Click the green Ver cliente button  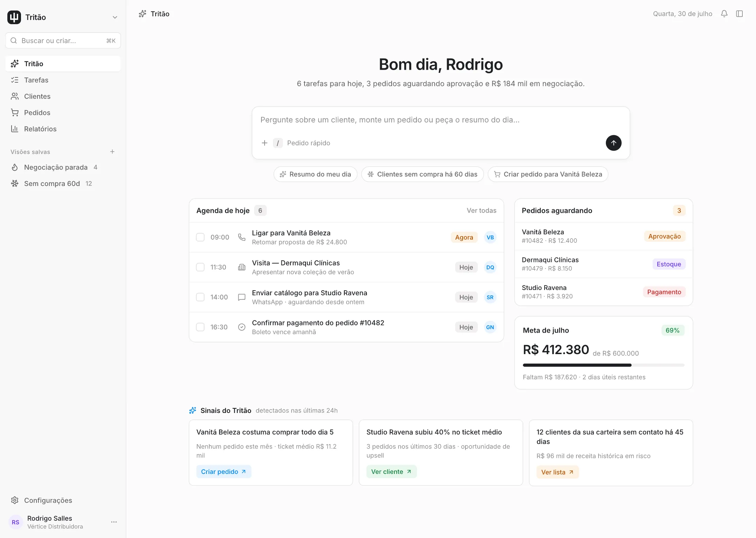391,471
